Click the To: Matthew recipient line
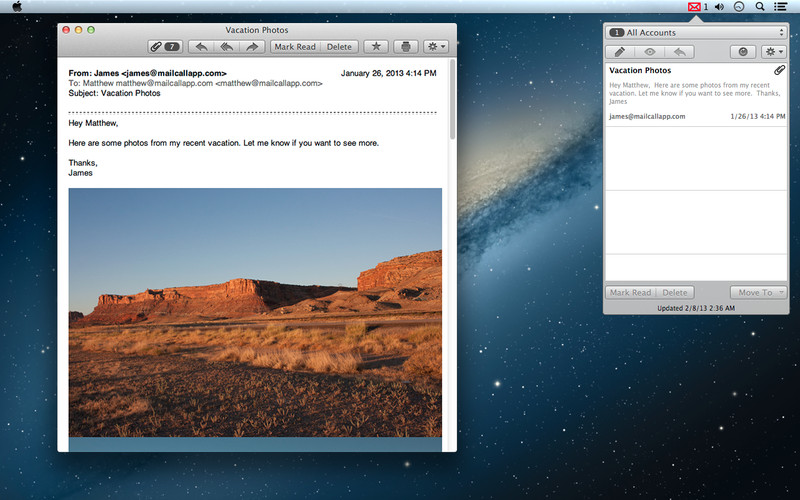 point(195,83)
